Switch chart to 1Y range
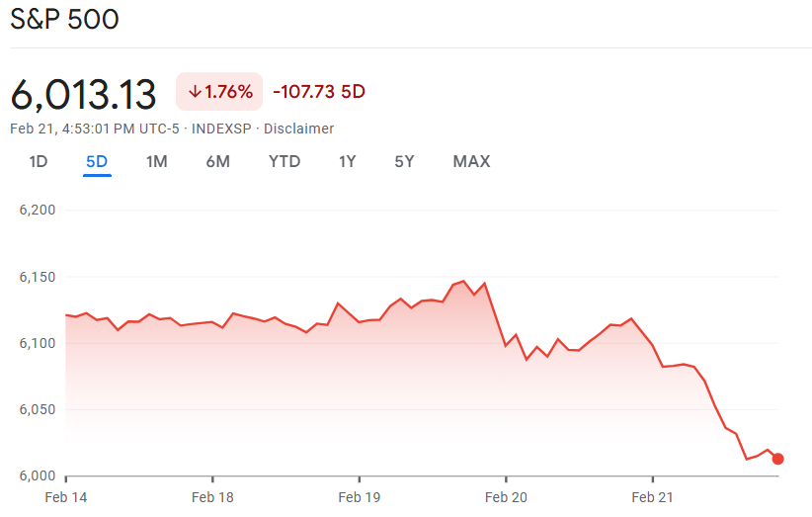 tap(347, 161)
